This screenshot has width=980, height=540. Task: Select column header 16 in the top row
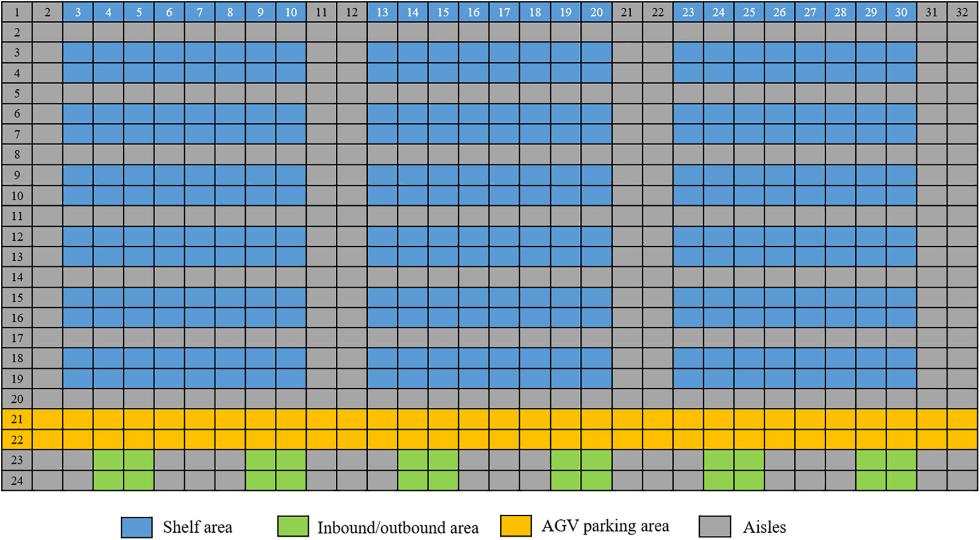[473, 12]
